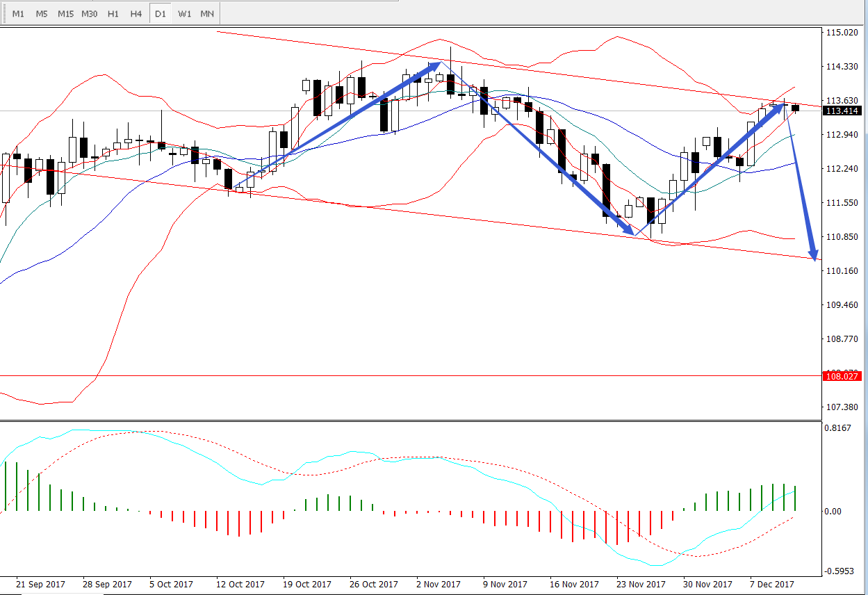Click the 21 Sep 2017 date label

click(x=40, y=585)
